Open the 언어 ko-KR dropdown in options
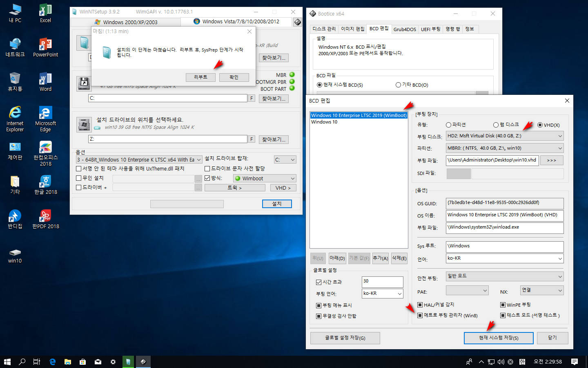 (x=505, y=258)
